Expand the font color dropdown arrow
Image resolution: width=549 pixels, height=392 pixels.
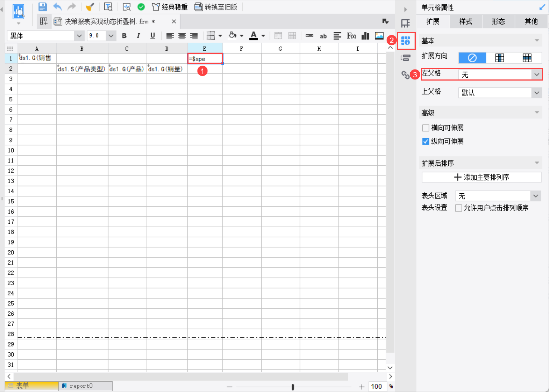263,36
